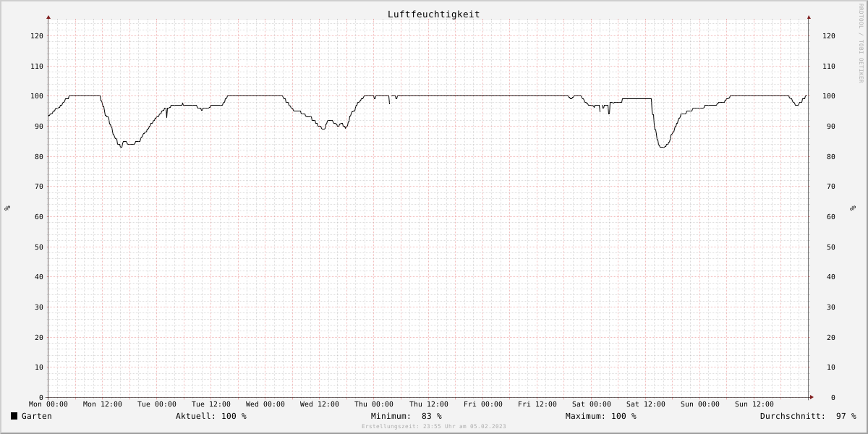This screenshot has width=868, height=434.
Task: Click the 110 label on the right axis
Action: click(829, 67)
